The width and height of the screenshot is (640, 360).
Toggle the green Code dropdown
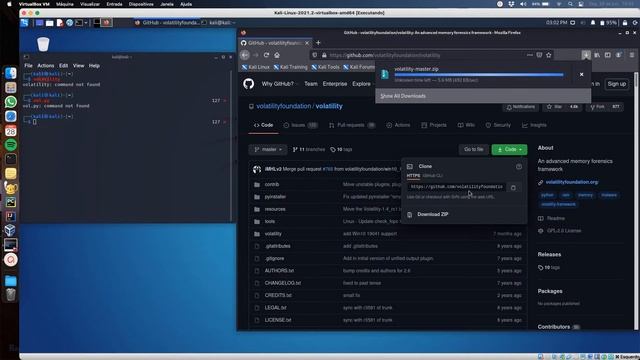[509, 150]
